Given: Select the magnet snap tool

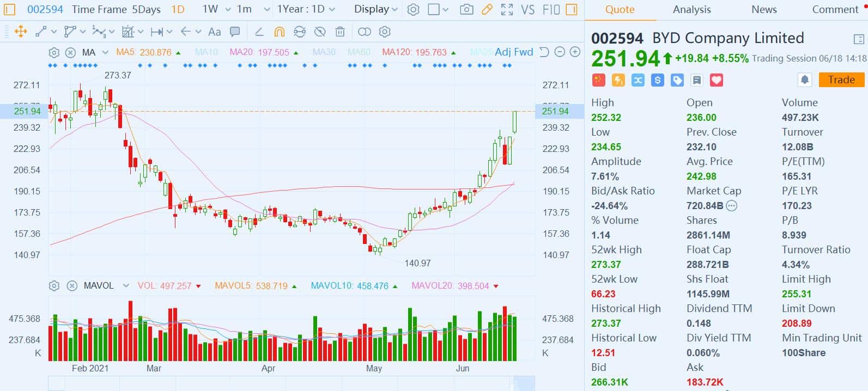Looking at the screenshot, I should [x=279, y=32].
